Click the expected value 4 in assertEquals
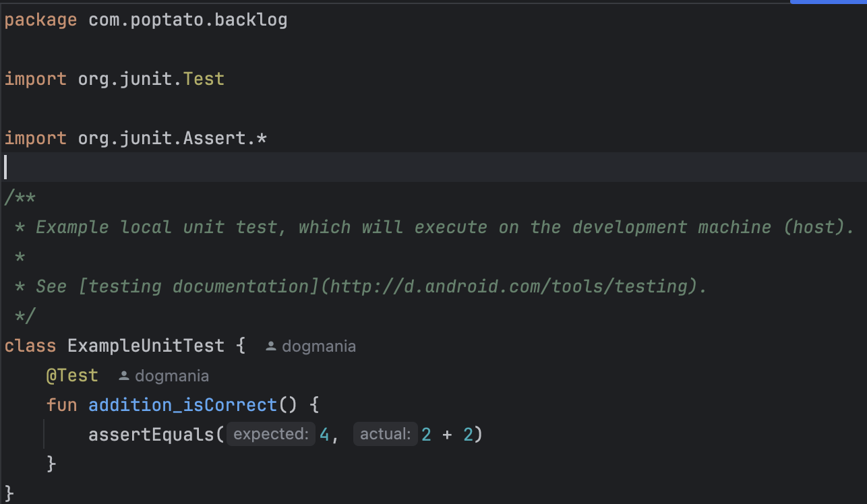This screenshot has width=867, height=504. pyautogui.click(x=324, y=434)
